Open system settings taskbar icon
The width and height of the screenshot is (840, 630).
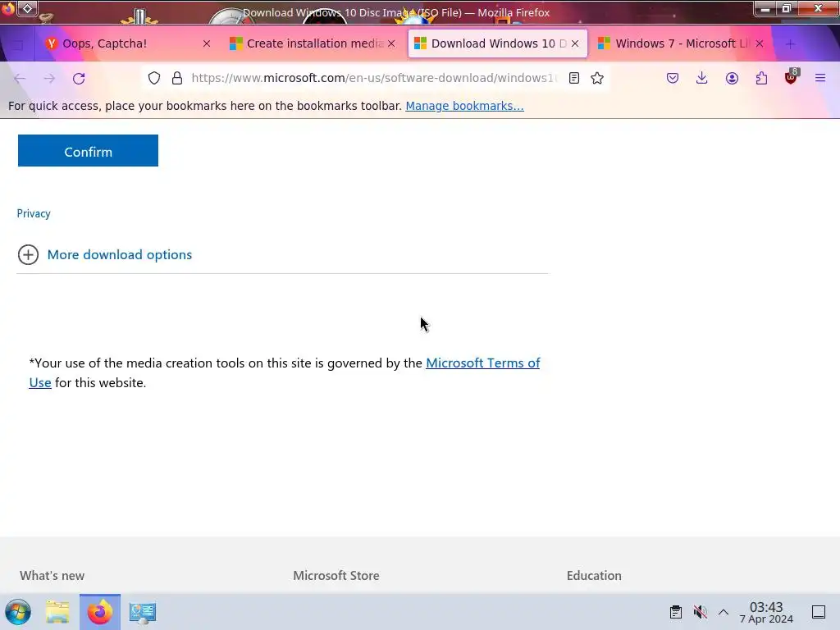click(143, 612)
